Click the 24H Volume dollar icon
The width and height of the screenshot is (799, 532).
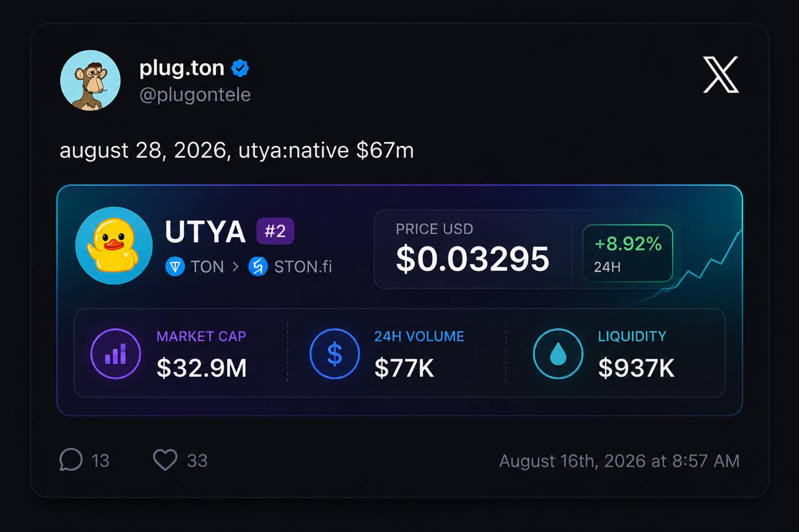pyautogui.click(x=335, y=354)
